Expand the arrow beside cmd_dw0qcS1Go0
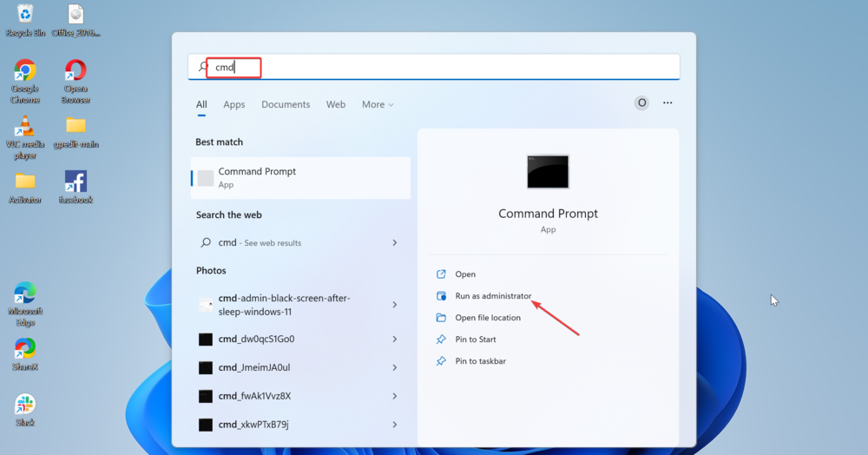 pyautogui.click(x=395, y=340)
